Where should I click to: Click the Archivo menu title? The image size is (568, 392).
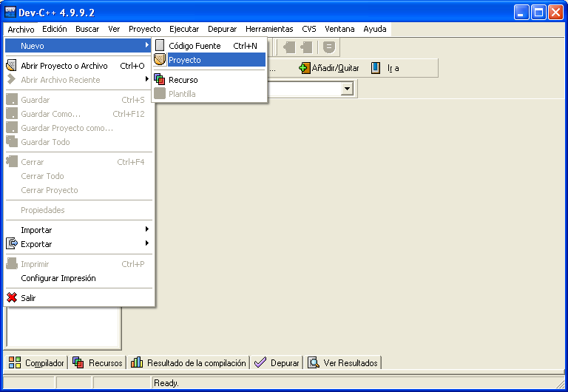click(x=21, y=29)
